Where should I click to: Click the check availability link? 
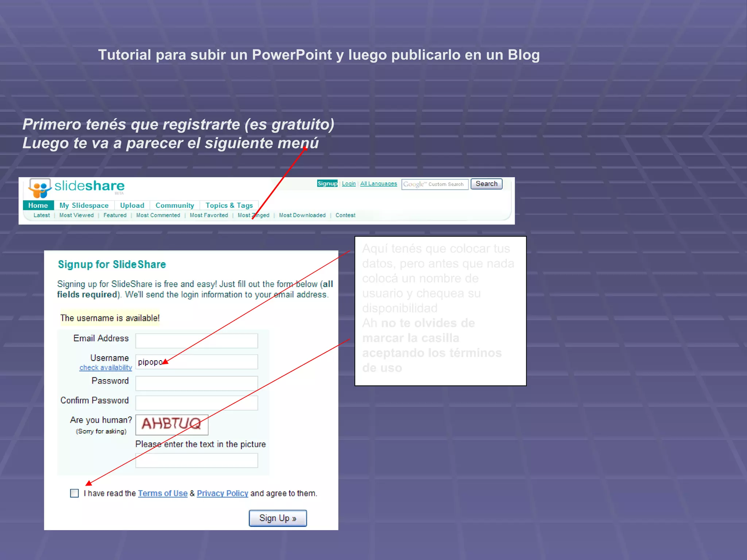click(106, 367)
